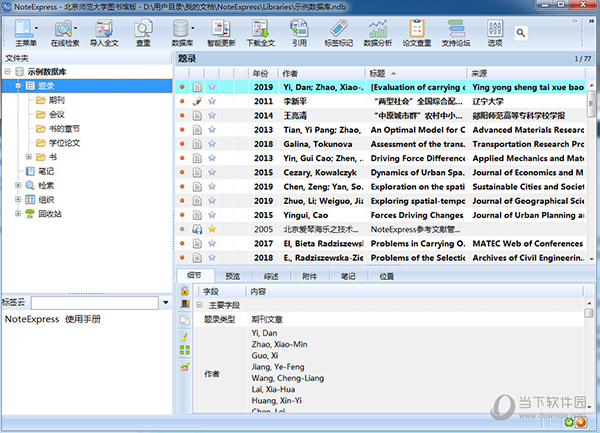Switch to the 综述 tab
This screenshot has height=433, width=600.
click(x=271, y=276)
